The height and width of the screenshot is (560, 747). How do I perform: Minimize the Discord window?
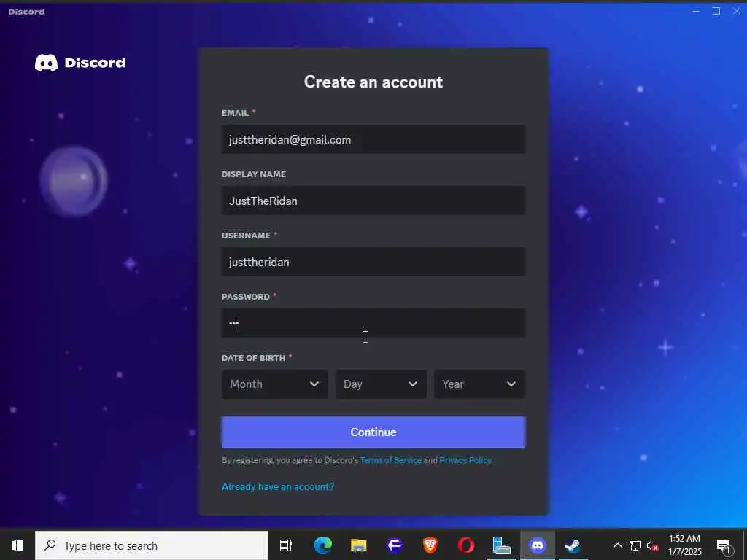[696, 11]
